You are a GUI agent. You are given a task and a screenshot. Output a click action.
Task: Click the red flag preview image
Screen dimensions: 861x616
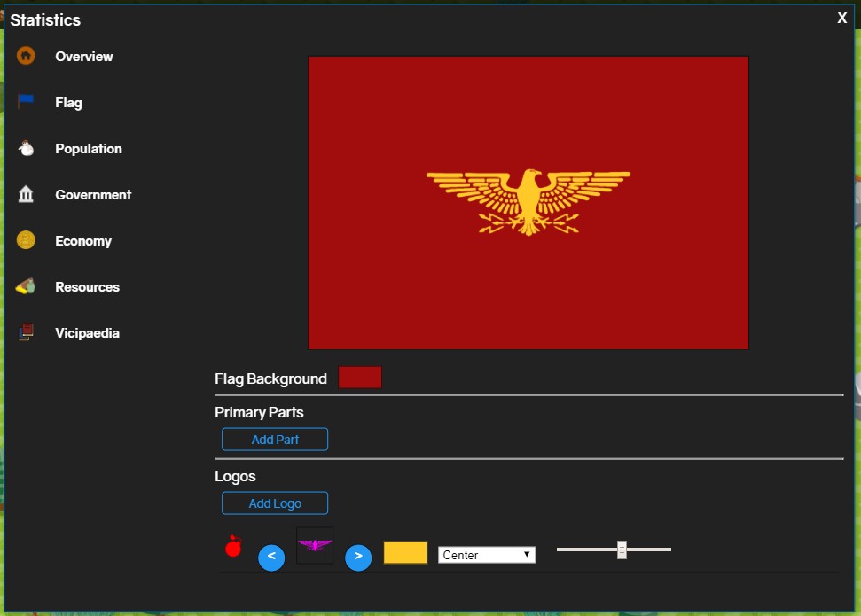click(x=528, y=203)
